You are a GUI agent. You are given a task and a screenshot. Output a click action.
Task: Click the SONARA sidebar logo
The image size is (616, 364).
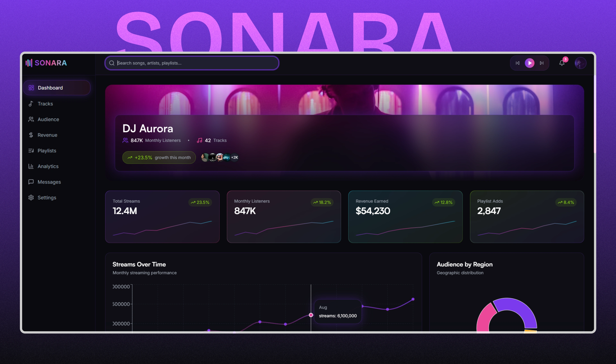[46, 63]
